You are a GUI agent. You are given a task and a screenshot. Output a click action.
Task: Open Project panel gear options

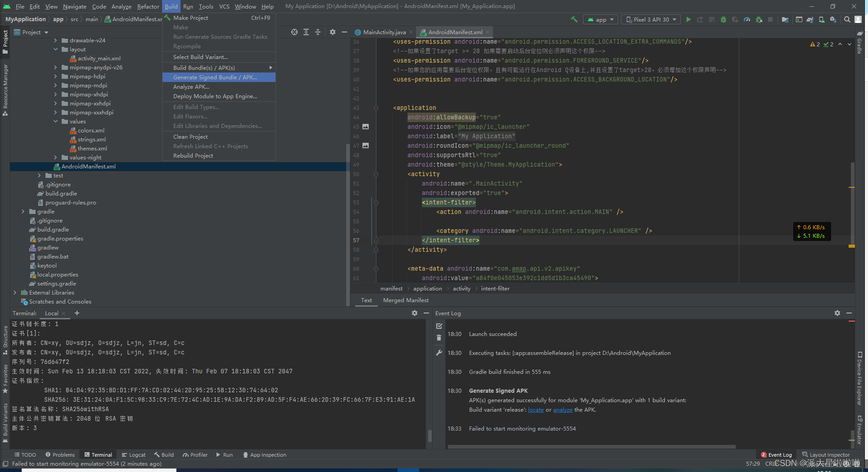pos(333,32)
